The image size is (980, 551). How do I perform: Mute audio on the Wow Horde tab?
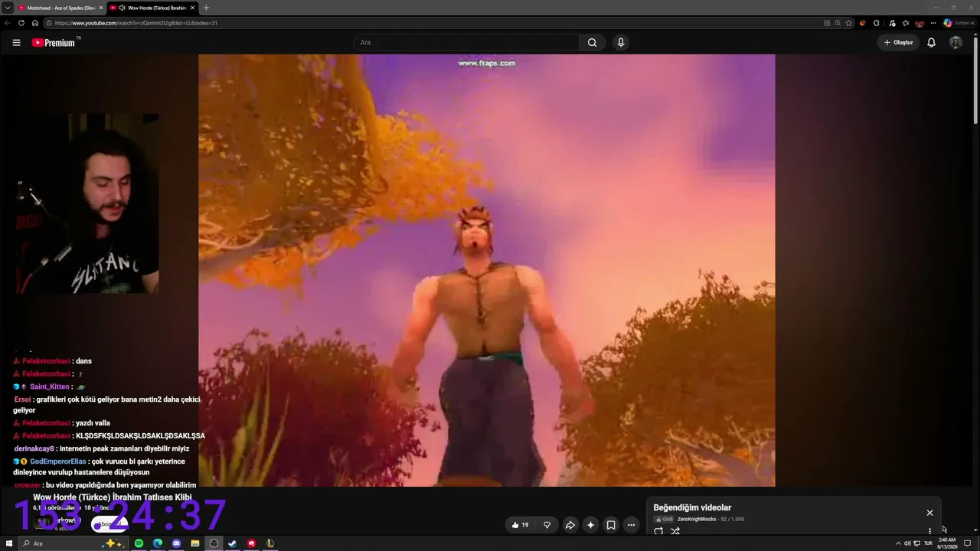coord(122,8)
